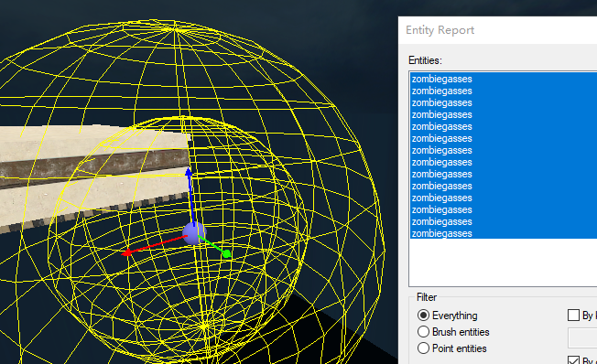
Task: Grab the blue vertical axis arrow of the gizmo
Action: (x=190, y=190)
